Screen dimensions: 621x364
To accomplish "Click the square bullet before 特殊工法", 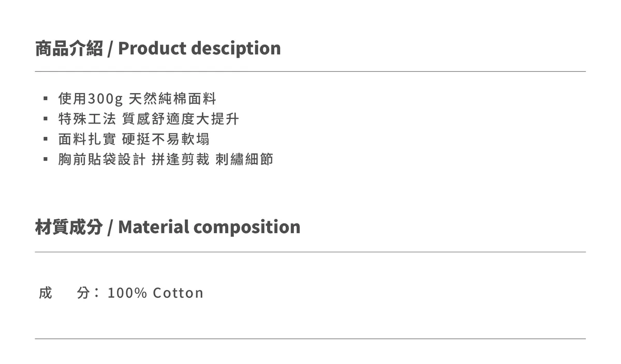I will pos(46,119).
